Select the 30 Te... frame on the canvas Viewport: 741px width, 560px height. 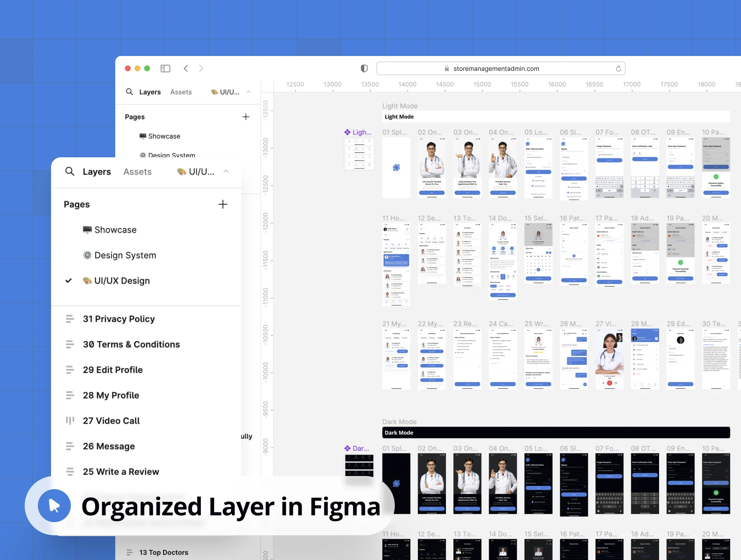[716, 359]
